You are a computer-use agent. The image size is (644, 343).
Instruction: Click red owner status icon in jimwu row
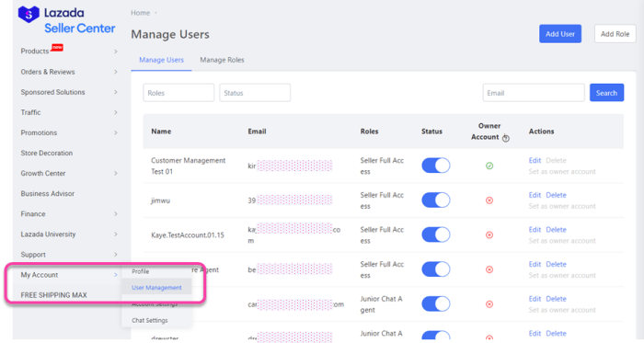pyautogui.click(x=489, y=200)
